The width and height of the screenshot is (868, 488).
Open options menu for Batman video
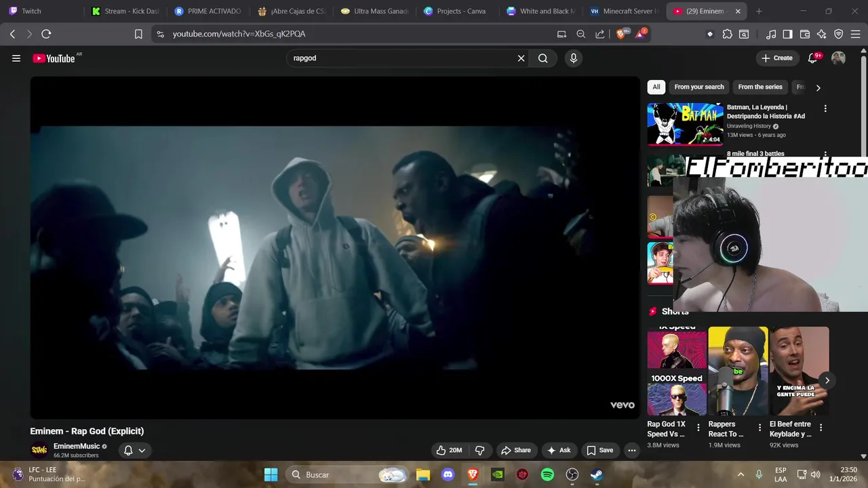[x=825, y=108]
